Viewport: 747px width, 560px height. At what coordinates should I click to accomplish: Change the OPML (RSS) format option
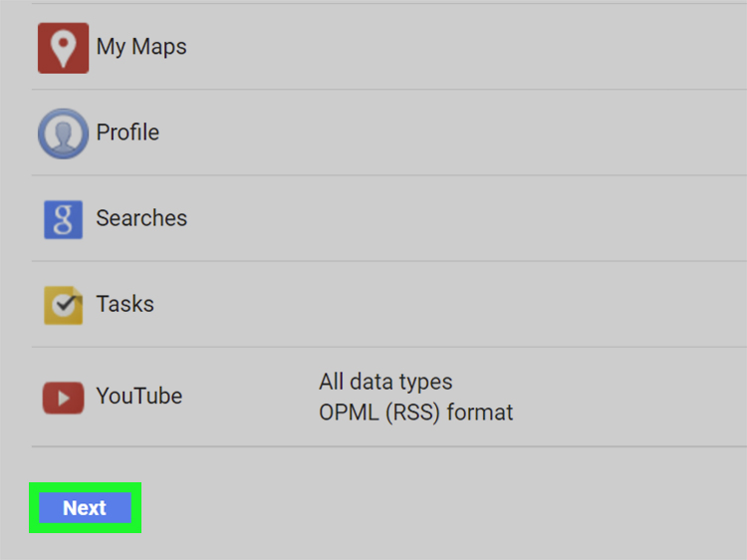(416, 413)
